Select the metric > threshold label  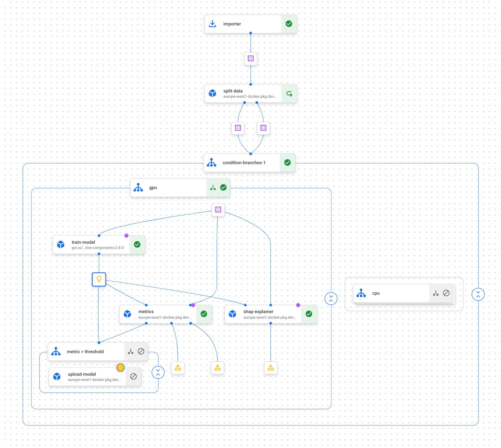tap(85, 352)
